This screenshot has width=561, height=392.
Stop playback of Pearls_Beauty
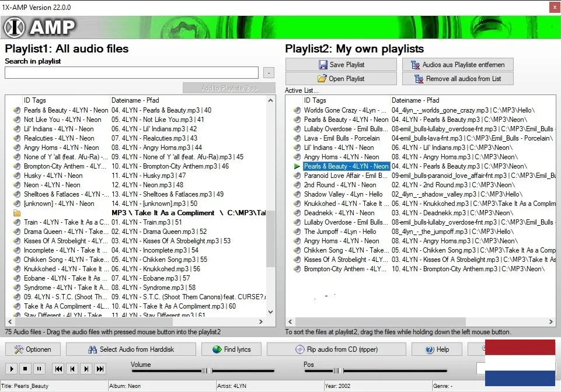pyautogui.click(x=24, y=369)
